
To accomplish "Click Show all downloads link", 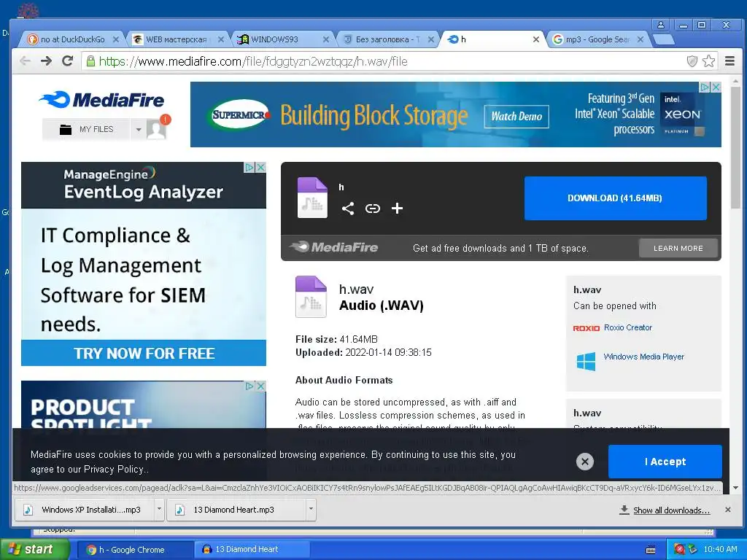I will 671,510.
